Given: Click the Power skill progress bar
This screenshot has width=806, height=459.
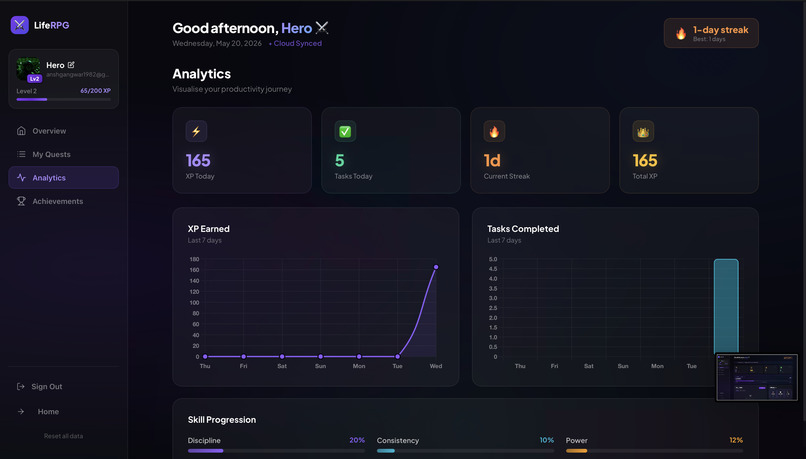Looking at the screenshot, I should coord(654,451).
